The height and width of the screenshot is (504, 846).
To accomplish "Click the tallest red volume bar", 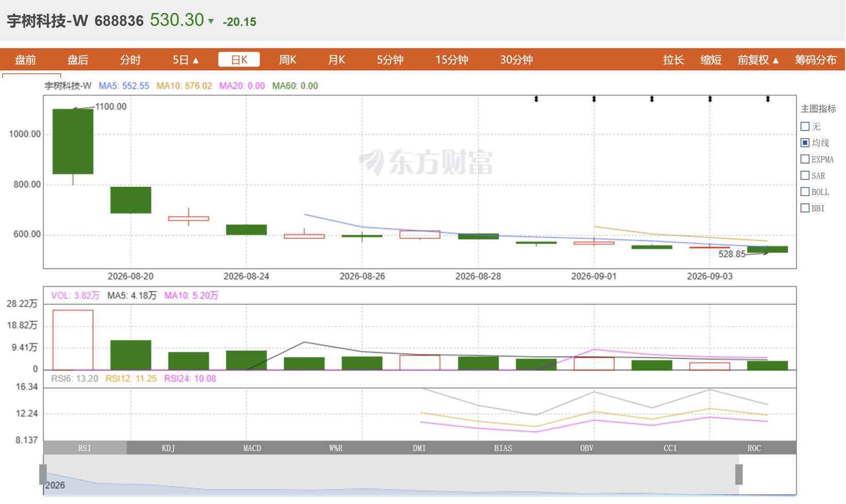I will [x=73, y=340].
